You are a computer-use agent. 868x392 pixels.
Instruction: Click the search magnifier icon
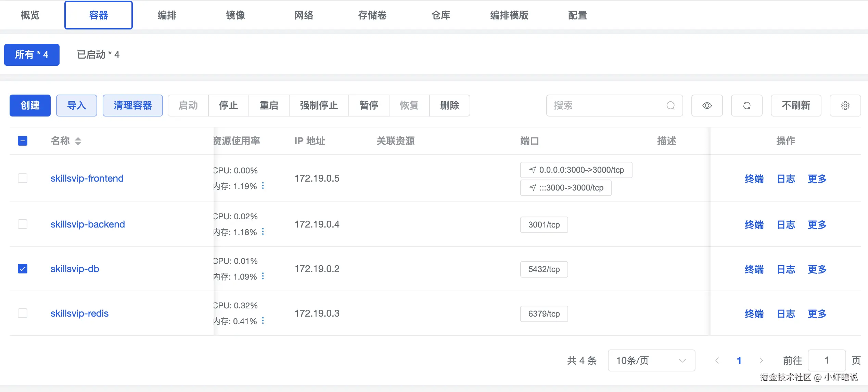(x=671, y=106)
